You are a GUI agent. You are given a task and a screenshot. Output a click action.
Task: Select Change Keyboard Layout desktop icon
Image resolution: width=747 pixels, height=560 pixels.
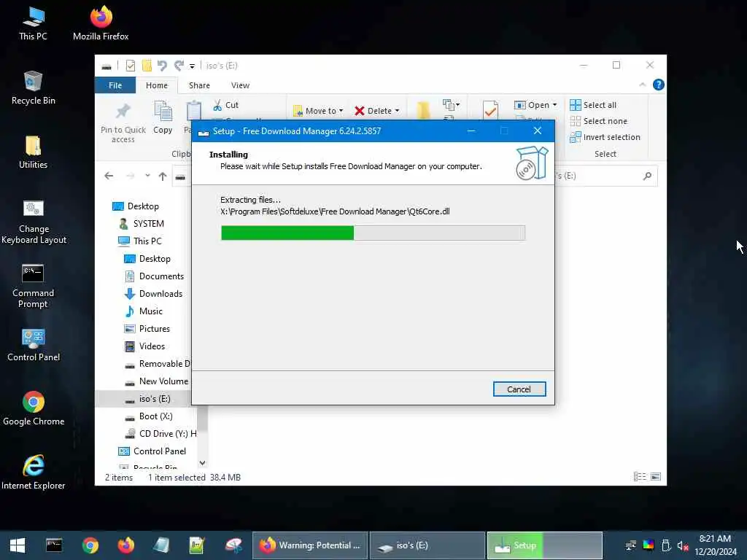(x=34, y=222)
